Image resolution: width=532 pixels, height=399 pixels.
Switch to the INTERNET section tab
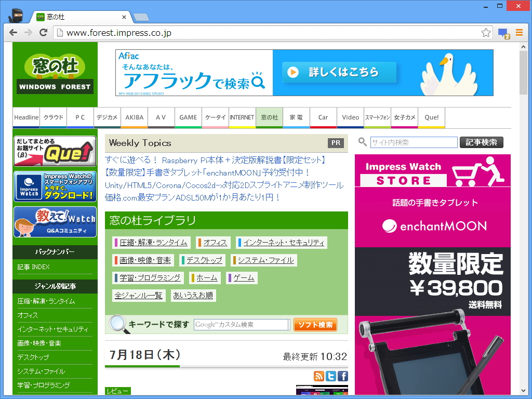[x=242, y=117]
